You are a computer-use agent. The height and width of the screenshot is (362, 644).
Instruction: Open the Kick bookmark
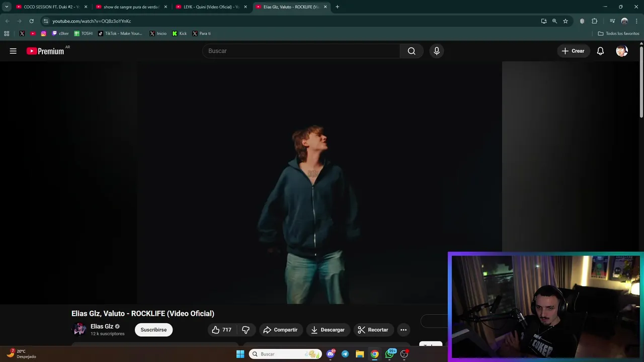pyautogui.click(x=180, y=34)
